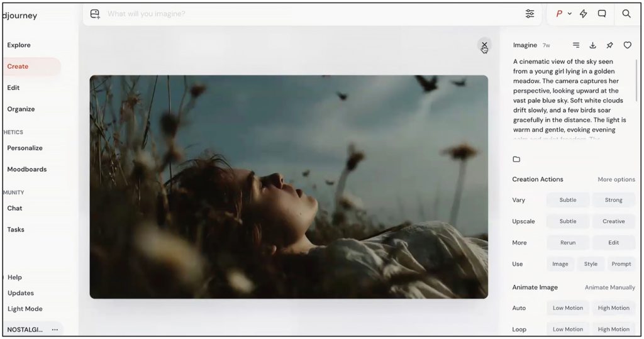This screenshot has width=644, height=339.
Task: Open the chat bubble icon in top bar
Action: [x=602, y=14]
